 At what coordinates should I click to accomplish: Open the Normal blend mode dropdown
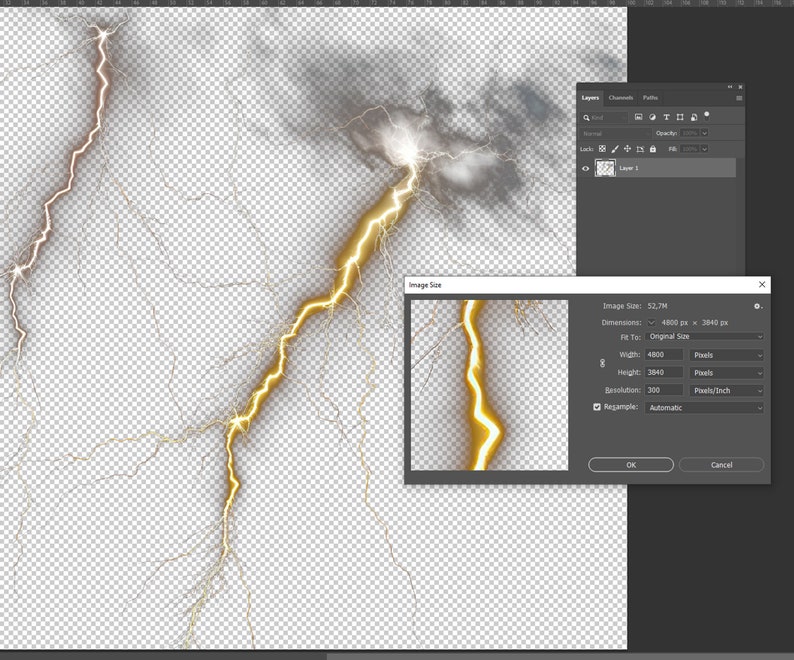(615, 133)
